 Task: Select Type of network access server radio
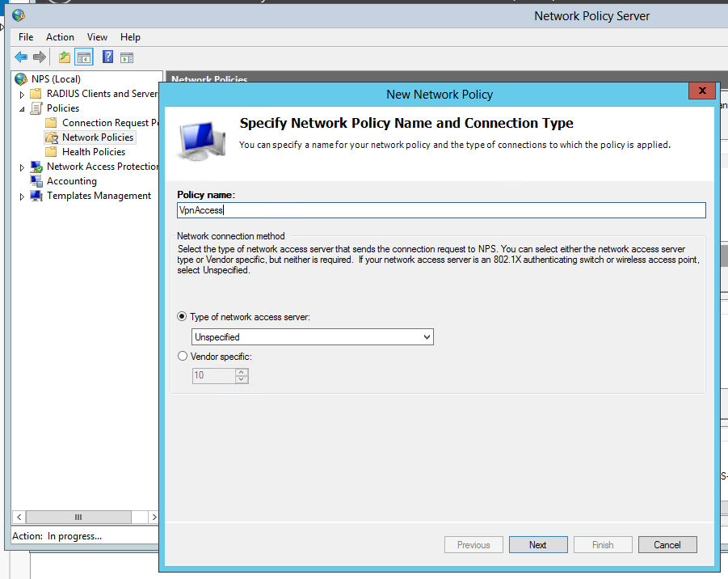pyautogui.click(x=182, y=316)
